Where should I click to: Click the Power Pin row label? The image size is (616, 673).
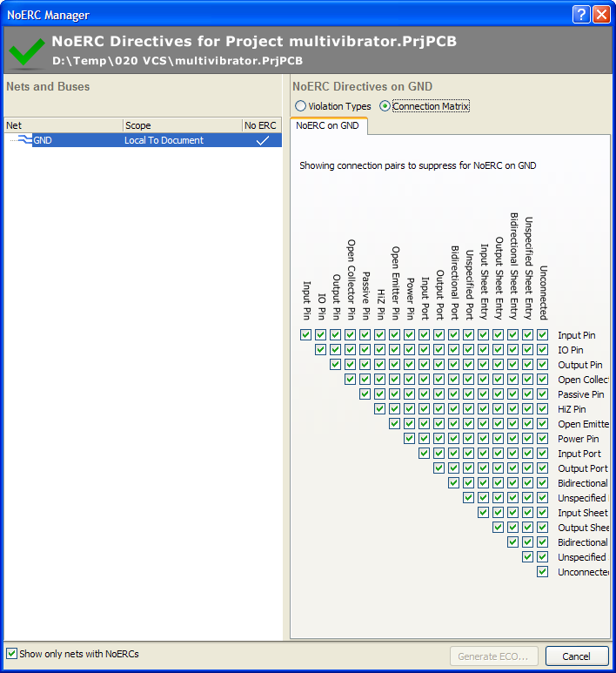pyautogui.click(x=579, y=439)
